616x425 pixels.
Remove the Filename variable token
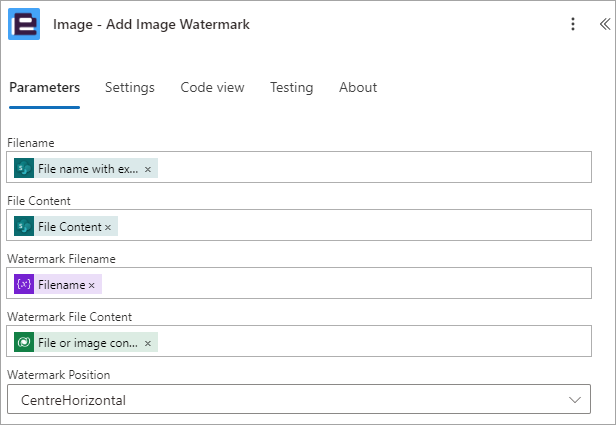(92, 286)
